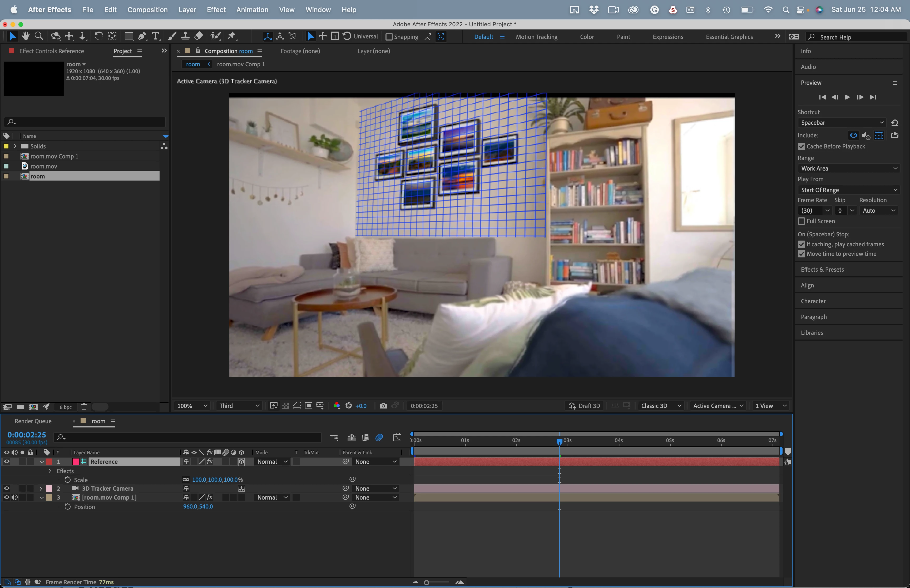910x588 pixels.
Task: Open the magnification 100% dropdown
Action: point(192,406)
